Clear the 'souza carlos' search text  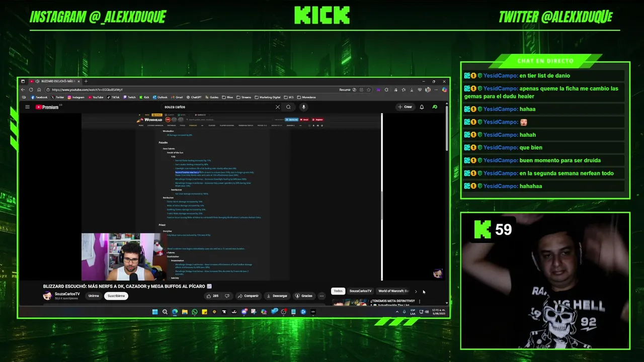click(277, 107)
